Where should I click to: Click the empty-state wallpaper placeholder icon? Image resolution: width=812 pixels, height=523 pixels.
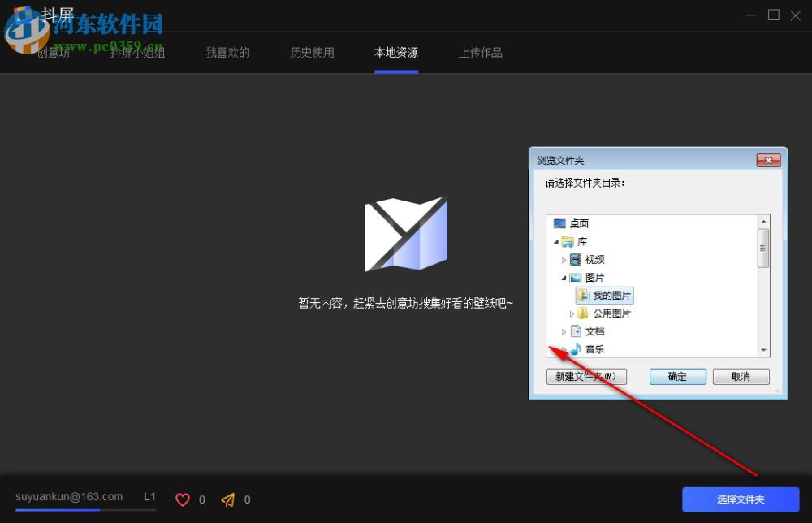tap(405, 235)
